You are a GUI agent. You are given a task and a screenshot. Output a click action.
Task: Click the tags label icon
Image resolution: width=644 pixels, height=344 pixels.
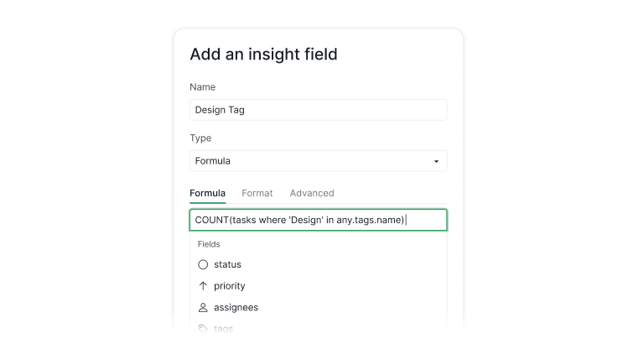point(203,329)
